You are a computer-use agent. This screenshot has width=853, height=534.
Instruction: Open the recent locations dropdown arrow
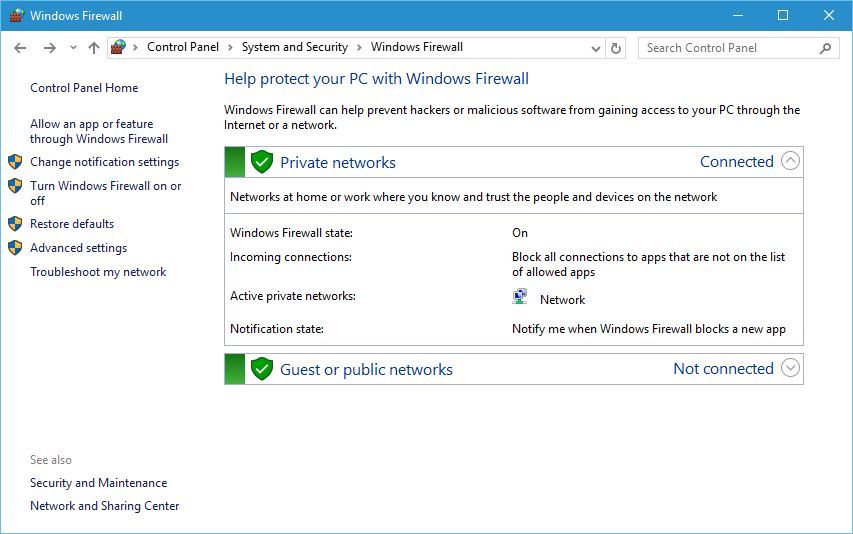[x=73, y=48]
